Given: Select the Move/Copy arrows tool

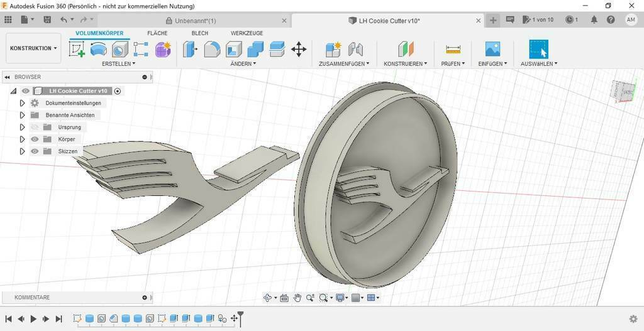Looking at the screenshot, I should [x=299, y=49].
